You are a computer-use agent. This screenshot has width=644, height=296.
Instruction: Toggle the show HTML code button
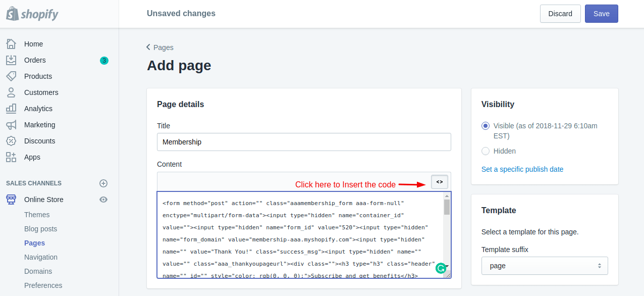pyautogui.click(x=439, y=182)
